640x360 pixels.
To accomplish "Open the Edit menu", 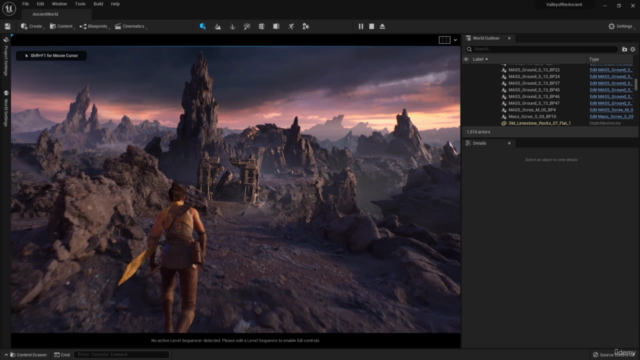I will point(40,4).
